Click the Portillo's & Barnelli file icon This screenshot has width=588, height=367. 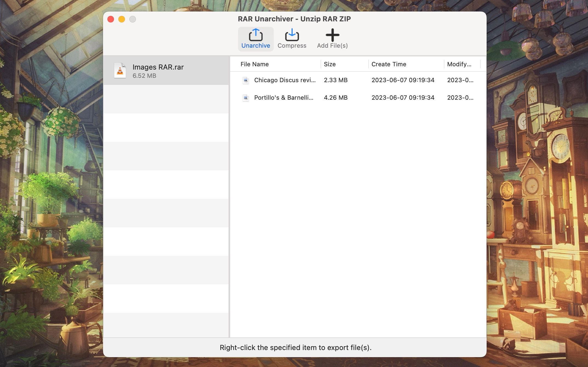tap(246, 98)
